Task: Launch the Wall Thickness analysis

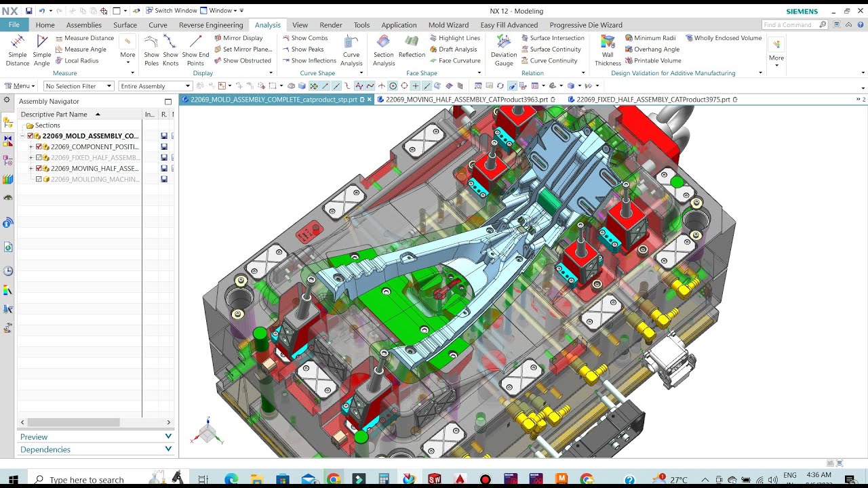Action: 608,49
